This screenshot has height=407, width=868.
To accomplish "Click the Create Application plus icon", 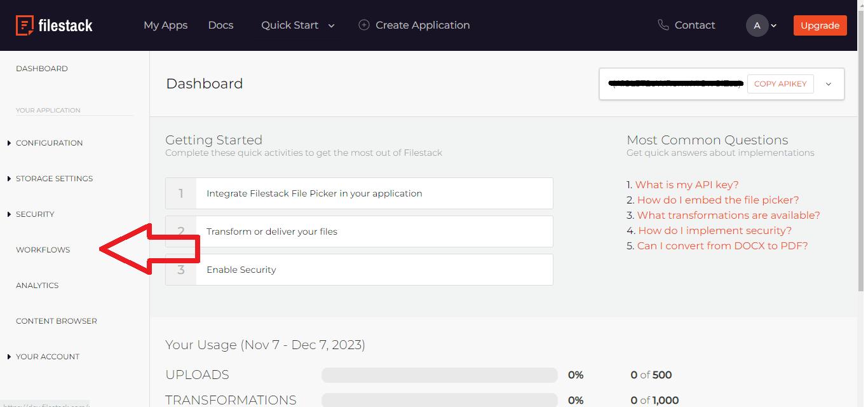I will [364, 25].
